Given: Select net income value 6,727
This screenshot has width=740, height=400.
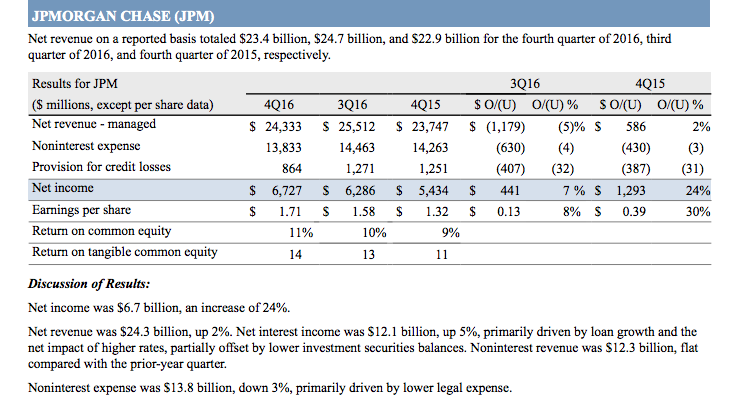Looking at the screenshot, I should pyautogui.click(x=286, y=191).
